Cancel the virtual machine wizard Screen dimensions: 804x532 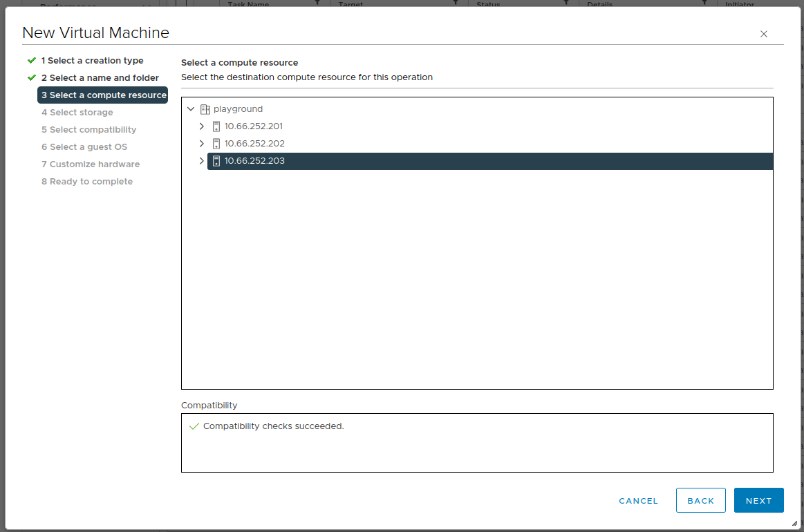638,501
